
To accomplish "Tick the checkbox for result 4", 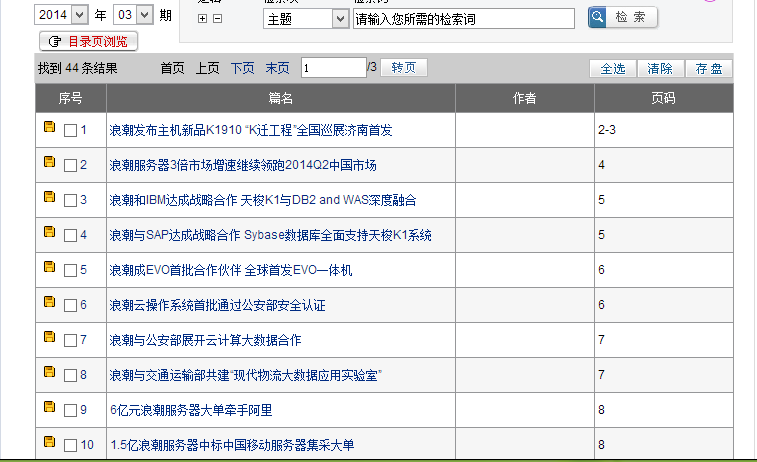I will pos(70,236).
